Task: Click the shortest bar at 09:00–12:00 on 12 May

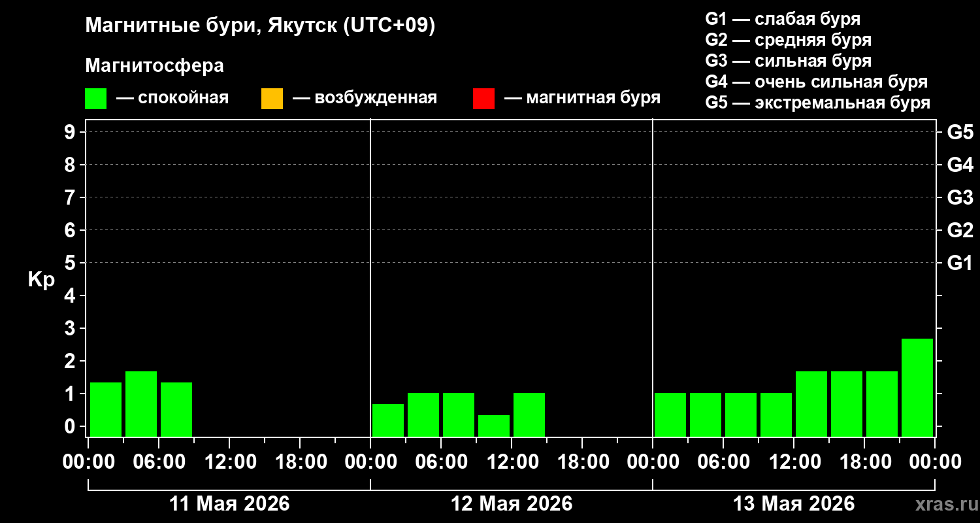Action: (494, 426)
